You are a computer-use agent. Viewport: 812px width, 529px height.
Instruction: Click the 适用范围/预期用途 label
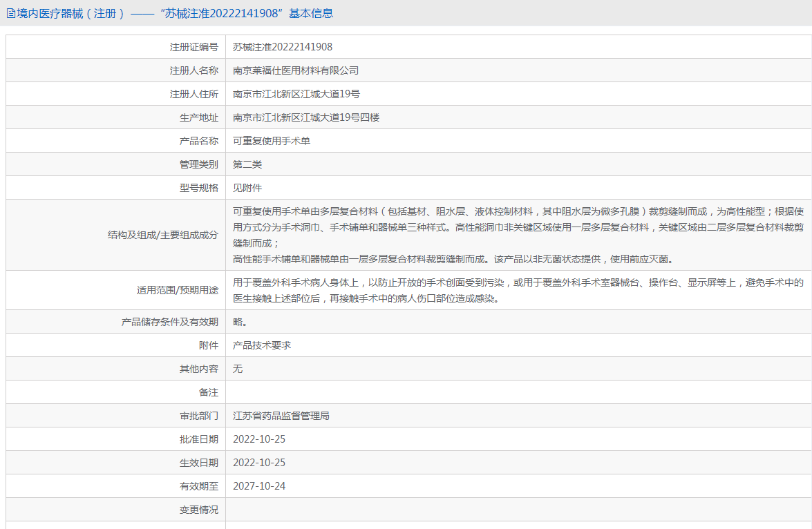178,290
